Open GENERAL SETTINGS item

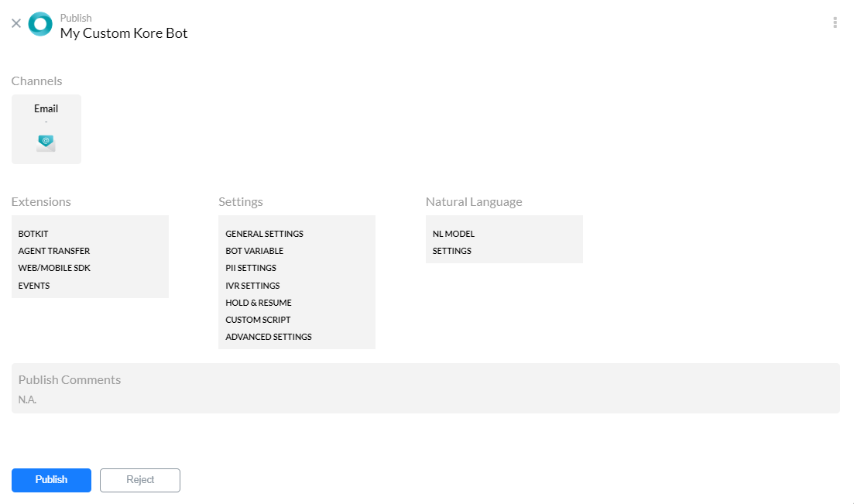tap(264, 234)
